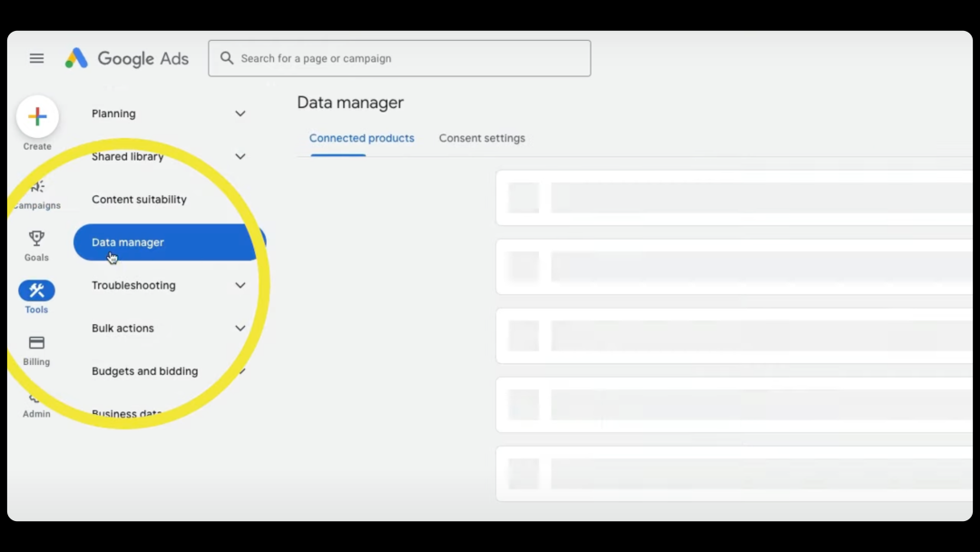
Task: Open the Troubleshooting section
Action: coord(133,285)
